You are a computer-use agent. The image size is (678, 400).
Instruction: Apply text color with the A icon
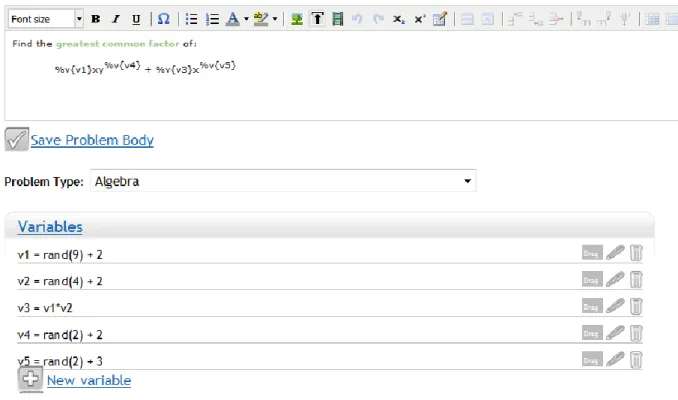tap(233, 19)
